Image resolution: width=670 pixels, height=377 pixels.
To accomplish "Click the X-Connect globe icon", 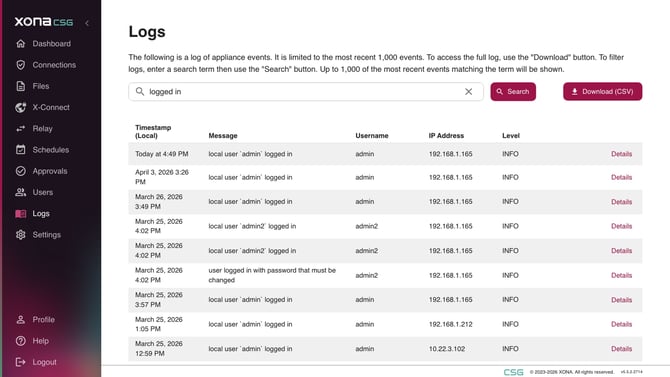I will (21, 107).
